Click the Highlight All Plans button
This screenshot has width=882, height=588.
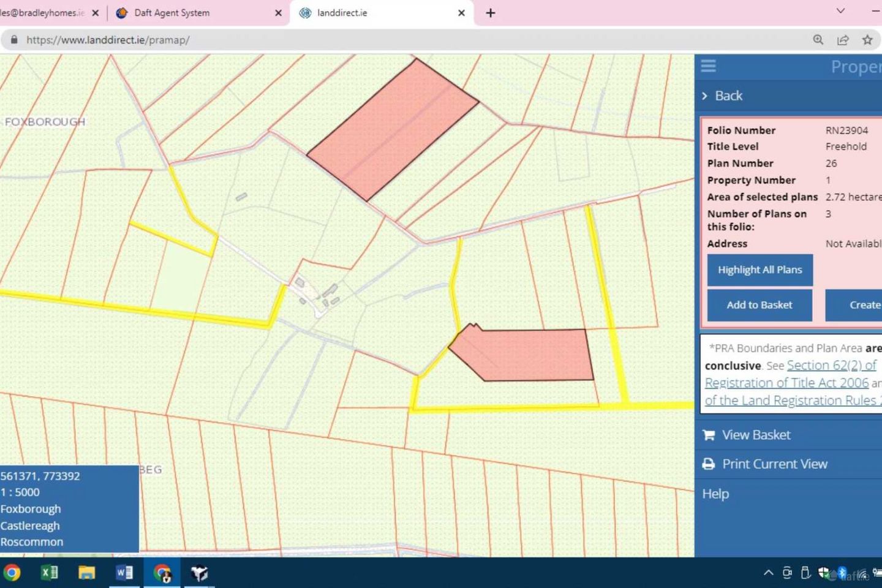[x=759, y=270]
